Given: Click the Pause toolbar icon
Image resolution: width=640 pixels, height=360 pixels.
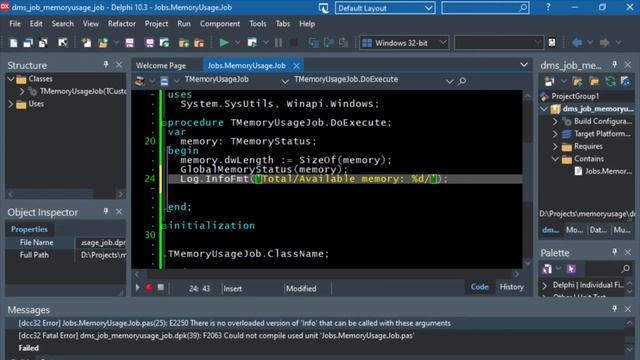Looking at the screenshot, I should [278, 42].
